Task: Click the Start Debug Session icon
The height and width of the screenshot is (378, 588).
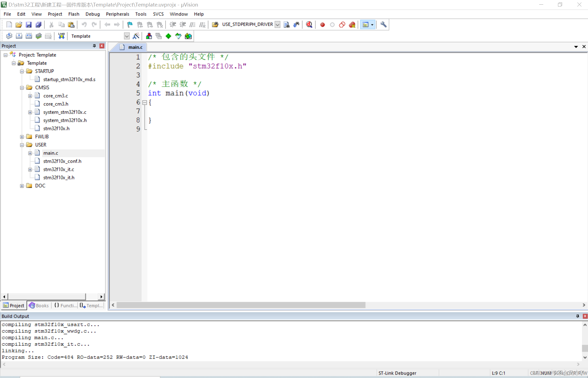Action: click(x=309, y=25)
